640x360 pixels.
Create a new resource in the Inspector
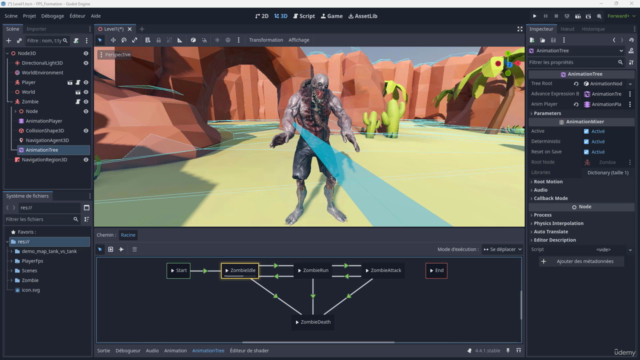(532, 40)
